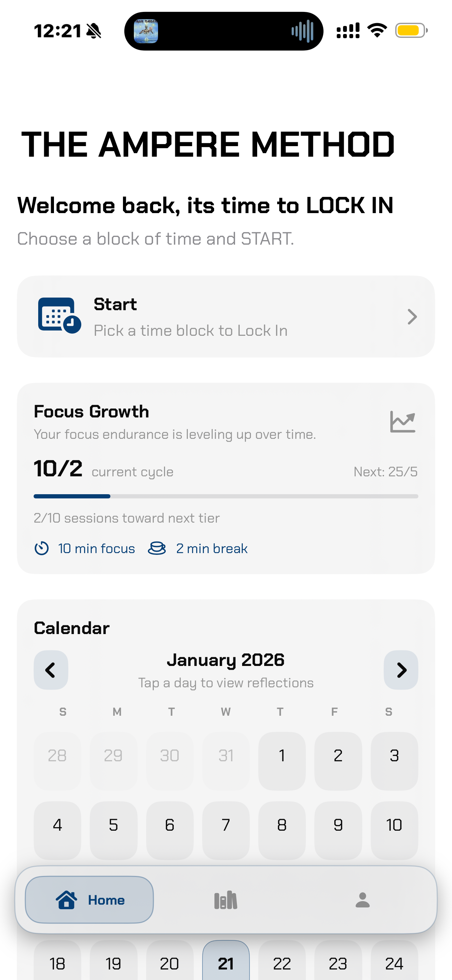Expand Start with the right chevron
452x980 pixels.
(x=412, y=317)
